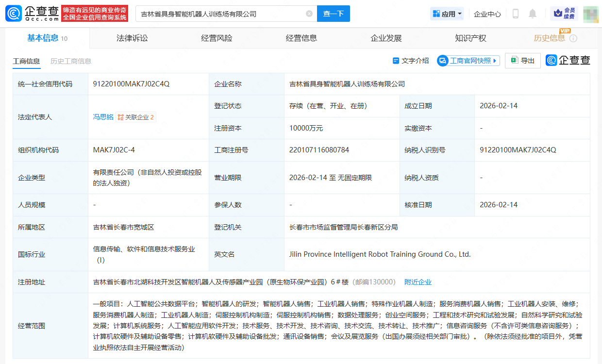Open the 经营风险 tab
The height and width of the screenshot is (364, 602).
216,38
